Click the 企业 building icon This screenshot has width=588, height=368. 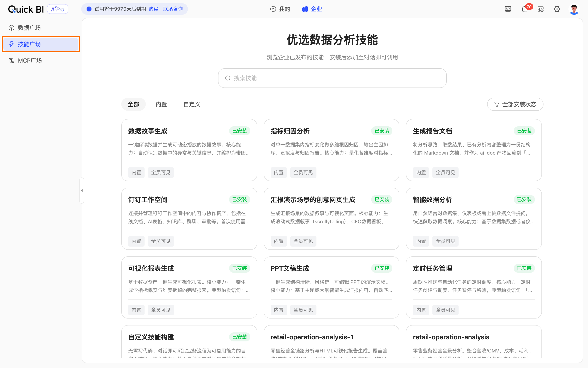click(x=305, y=9)
